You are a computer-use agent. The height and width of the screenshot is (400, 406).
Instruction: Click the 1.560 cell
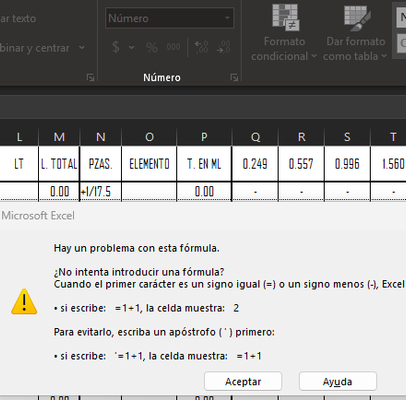click(x=389, y=164)
